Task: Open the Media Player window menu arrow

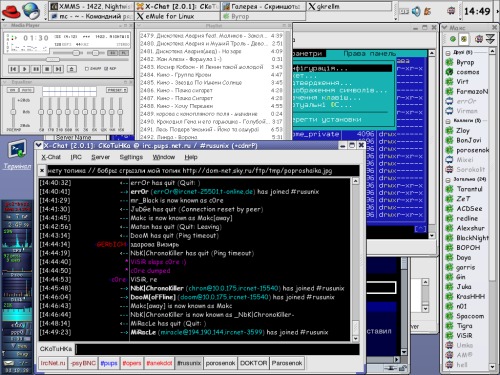Action: click(x=4, y=26)
